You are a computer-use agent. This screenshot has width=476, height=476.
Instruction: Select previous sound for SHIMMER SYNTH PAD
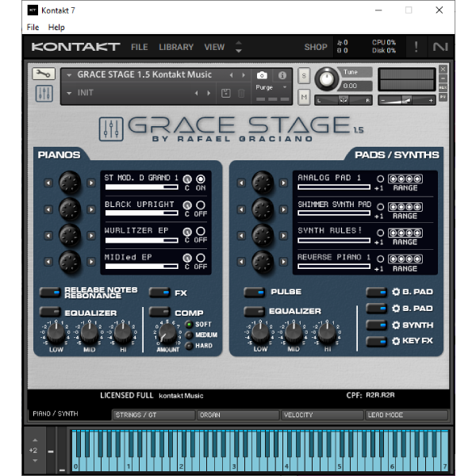tap(241, 209)
